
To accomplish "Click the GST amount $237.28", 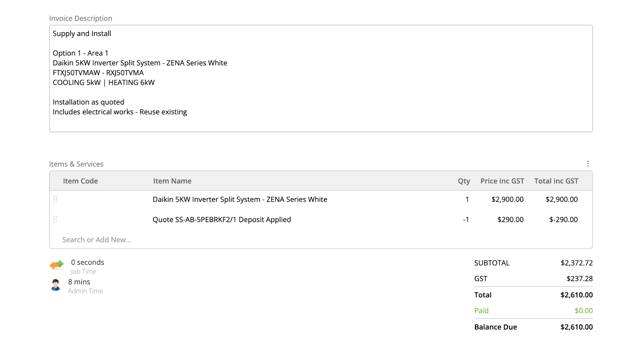I will click(580, 279).
